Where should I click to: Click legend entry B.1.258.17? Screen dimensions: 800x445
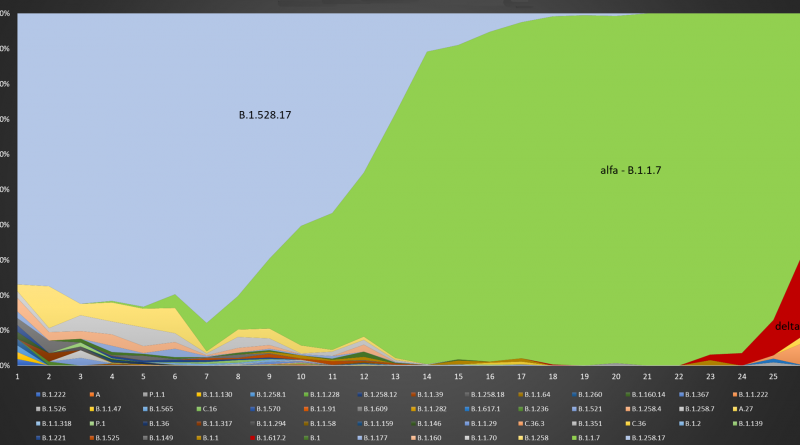click(x=645, y=438)
